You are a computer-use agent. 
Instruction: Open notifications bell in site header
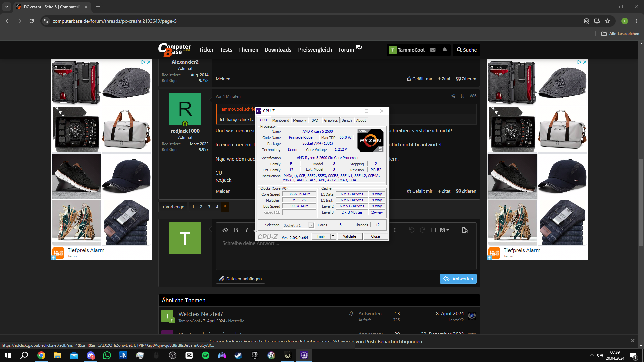(x=445, y=50)
